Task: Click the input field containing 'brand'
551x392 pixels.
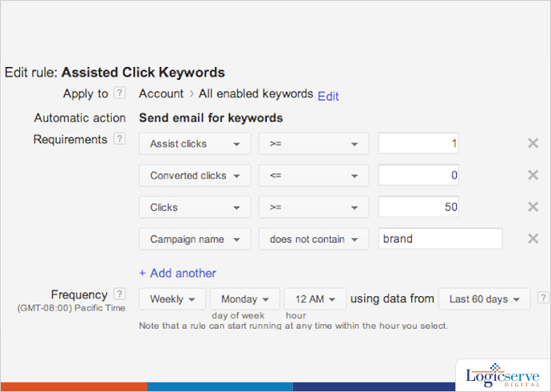Action: click(440, 239)
